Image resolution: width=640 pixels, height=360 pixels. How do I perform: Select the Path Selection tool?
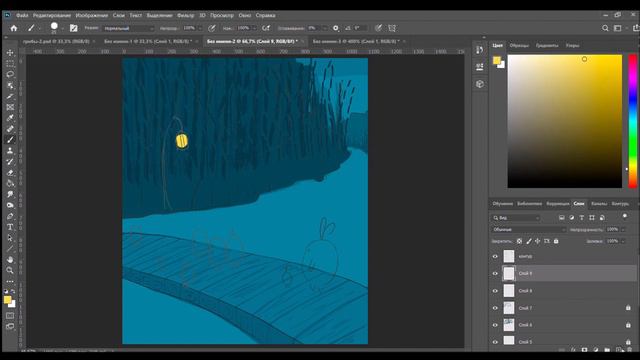pos(10,238)
